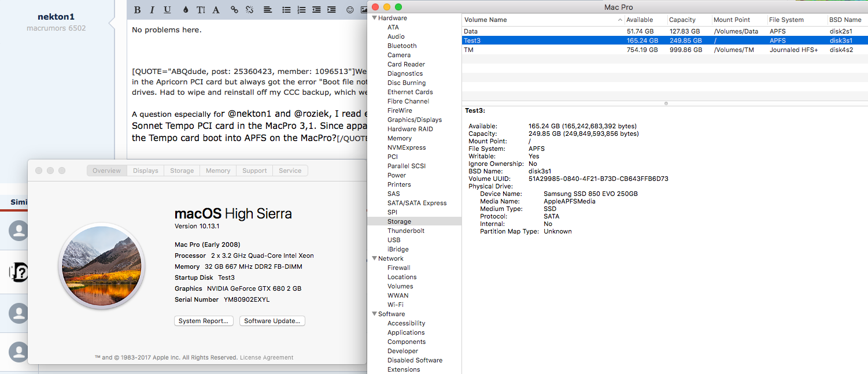Open System Report button
The image size is (868, 374).
204,321
